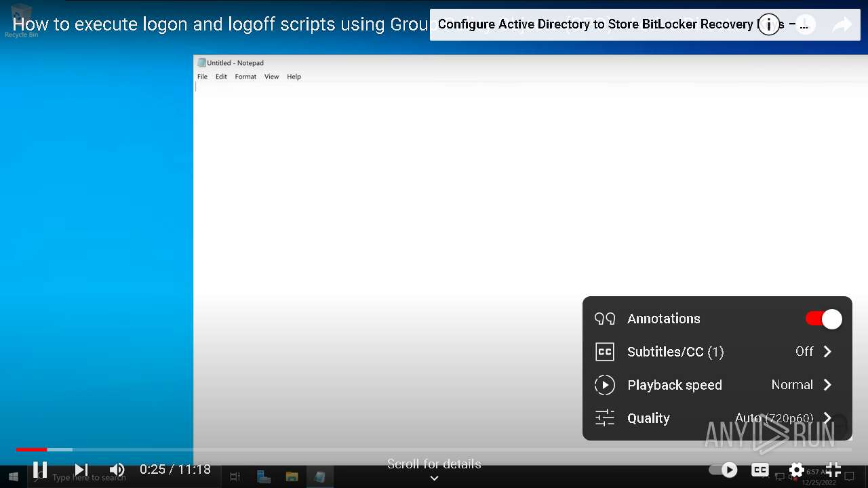Viewport: 868px width, 488px height.
Task: Open the Recycle Bin desktop icon
Action: (x=21, y=20)
